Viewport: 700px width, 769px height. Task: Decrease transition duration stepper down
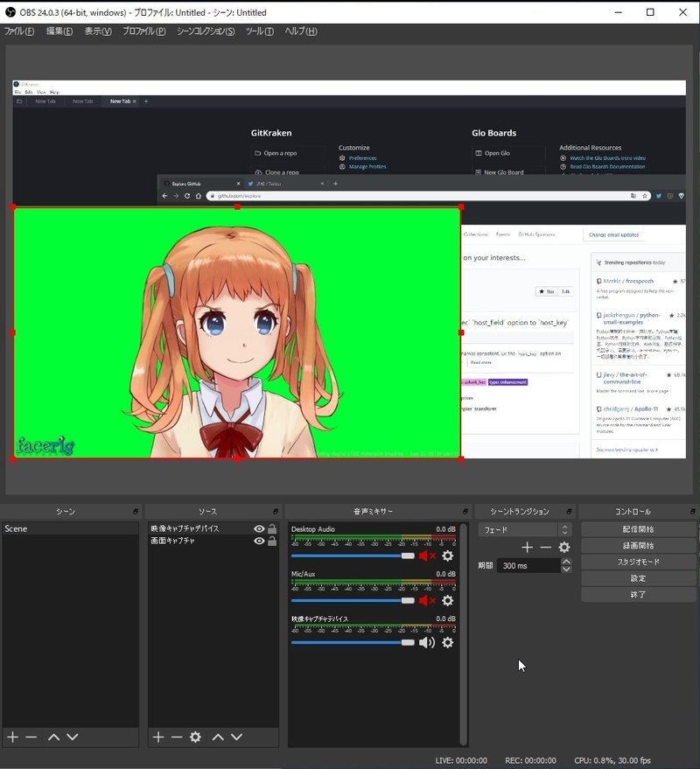(566, 570)
